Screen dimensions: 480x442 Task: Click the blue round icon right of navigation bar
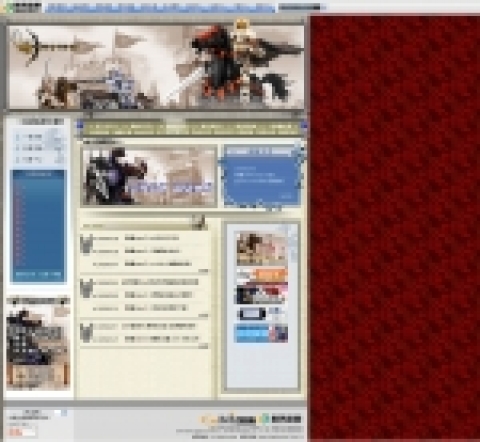(x=304, y=125)
